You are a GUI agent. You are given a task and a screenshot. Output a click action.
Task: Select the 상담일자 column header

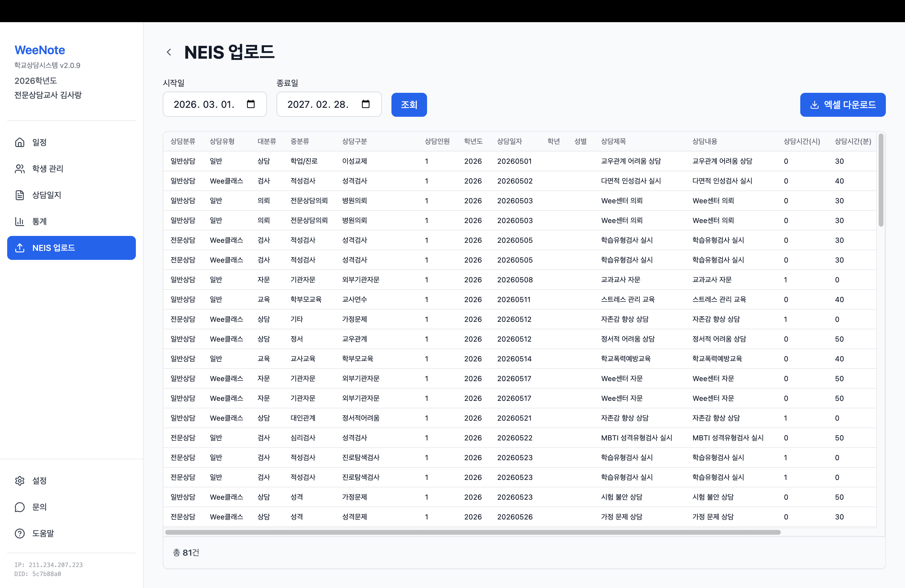[x=510, y=141]
